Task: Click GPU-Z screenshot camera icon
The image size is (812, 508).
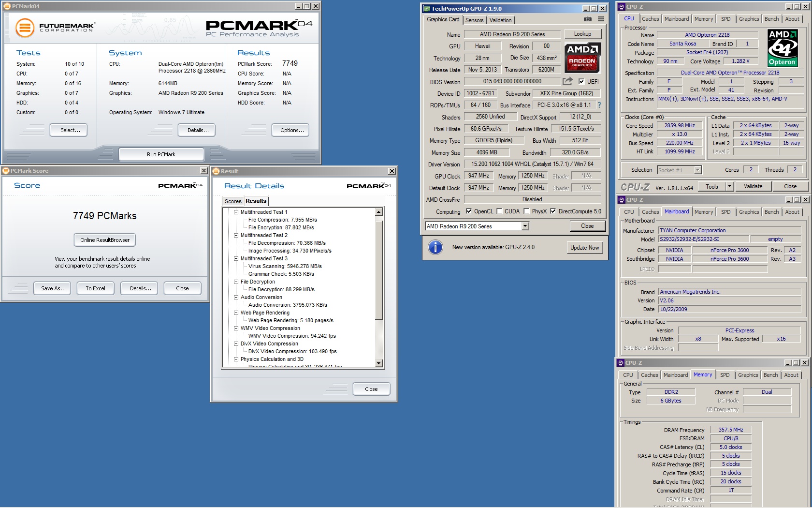Action: pos(587,19)
